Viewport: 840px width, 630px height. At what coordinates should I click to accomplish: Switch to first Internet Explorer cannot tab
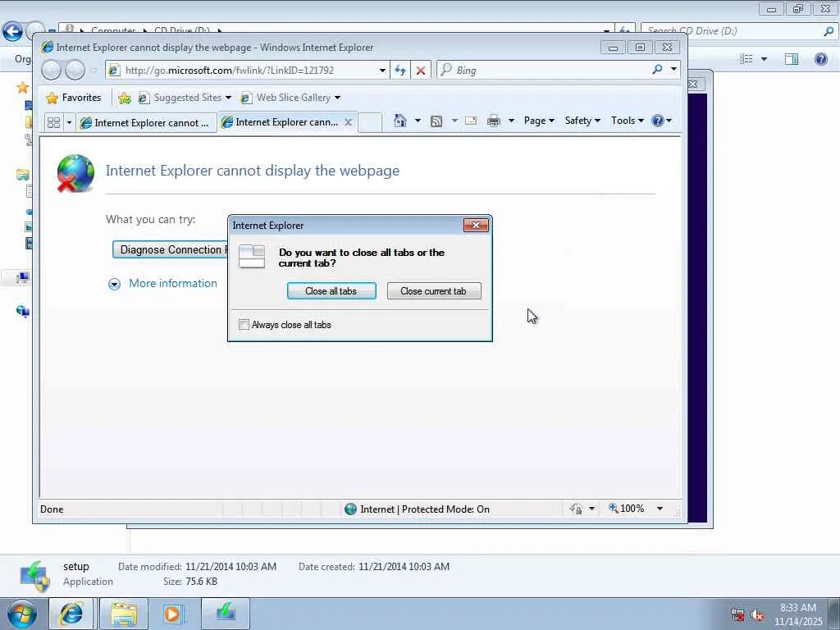(x=145, y=123)
